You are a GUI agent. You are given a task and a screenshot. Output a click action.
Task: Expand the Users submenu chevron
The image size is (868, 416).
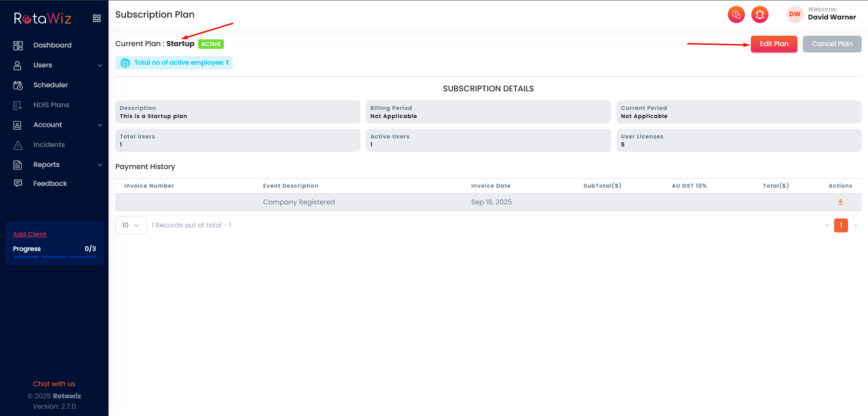point(100,66)
